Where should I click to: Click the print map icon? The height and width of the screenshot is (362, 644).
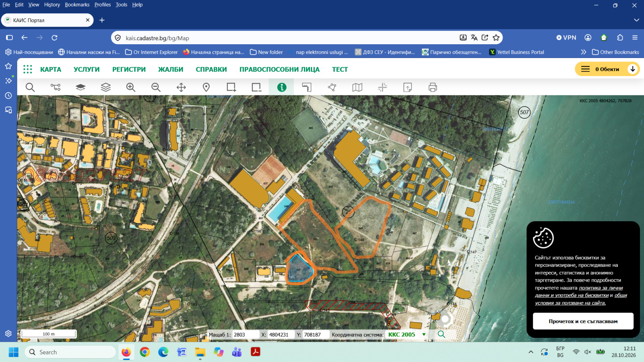(433, 87)
